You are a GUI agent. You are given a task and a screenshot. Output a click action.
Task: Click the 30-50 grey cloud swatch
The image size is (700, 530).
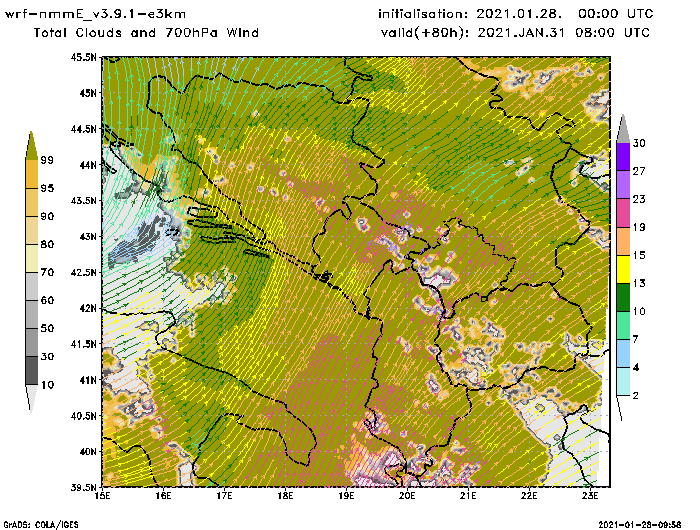pyautogui.click(x=31, y=342)
